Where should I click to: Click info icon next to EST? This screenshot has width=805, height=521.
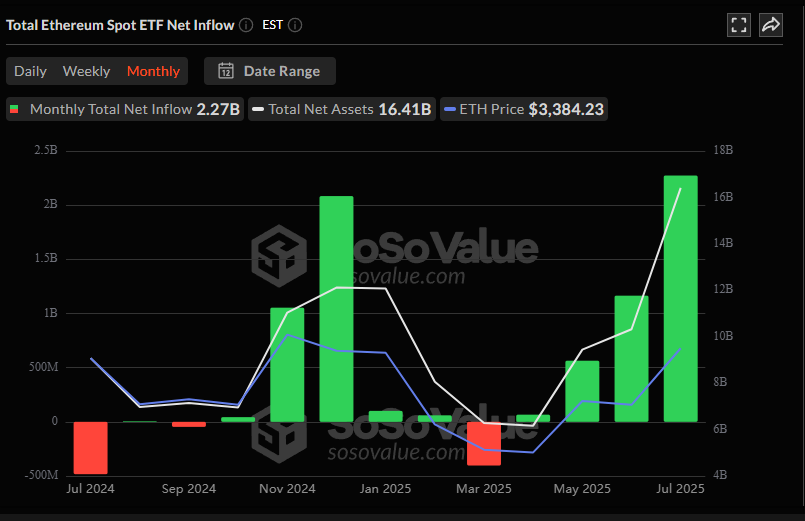pyautogui.click(x=295, y=25)
